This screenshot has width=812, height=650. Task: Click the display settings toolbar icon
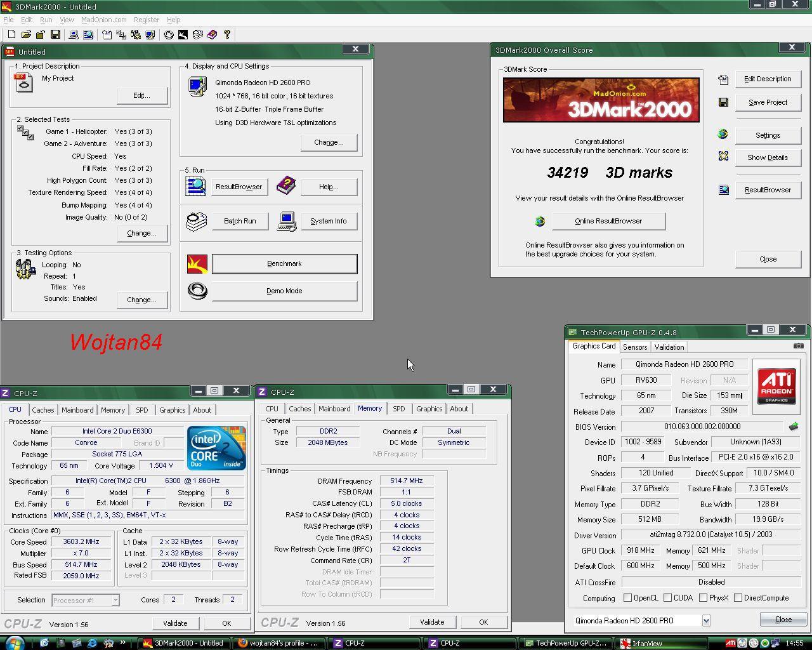click(150, 34)
